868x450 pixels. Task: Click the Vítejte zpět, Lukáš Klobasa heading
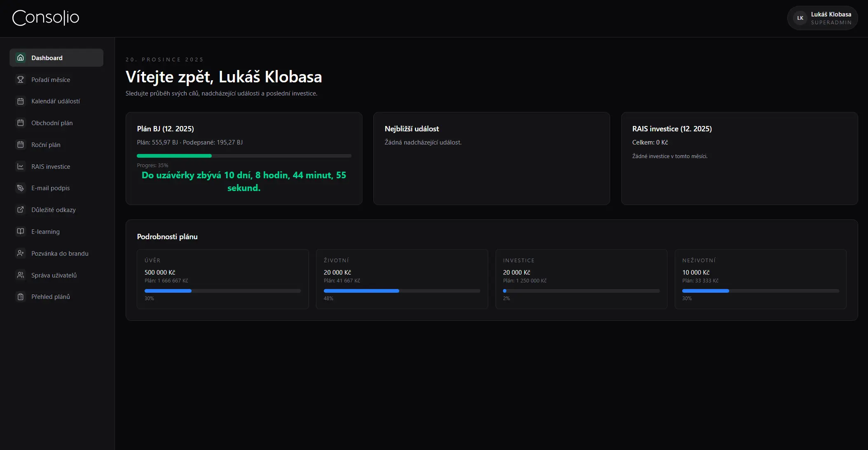[x=224, y=77]
